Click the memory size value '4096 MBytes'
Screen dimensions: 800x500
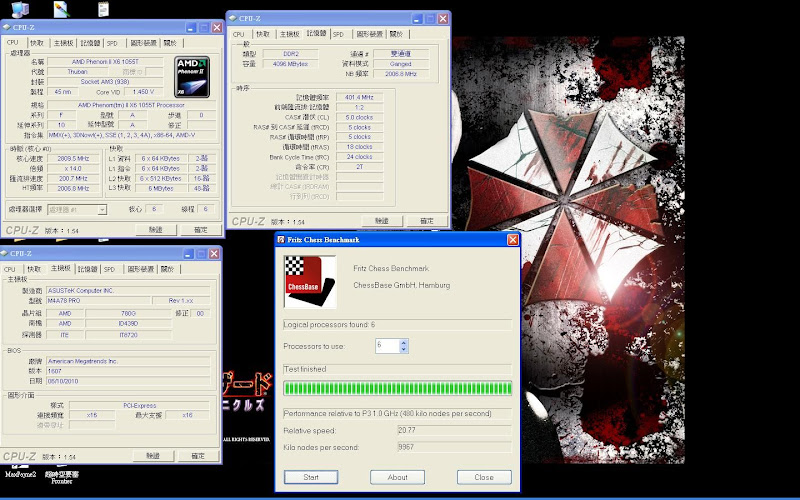click(x=291, y=64)
